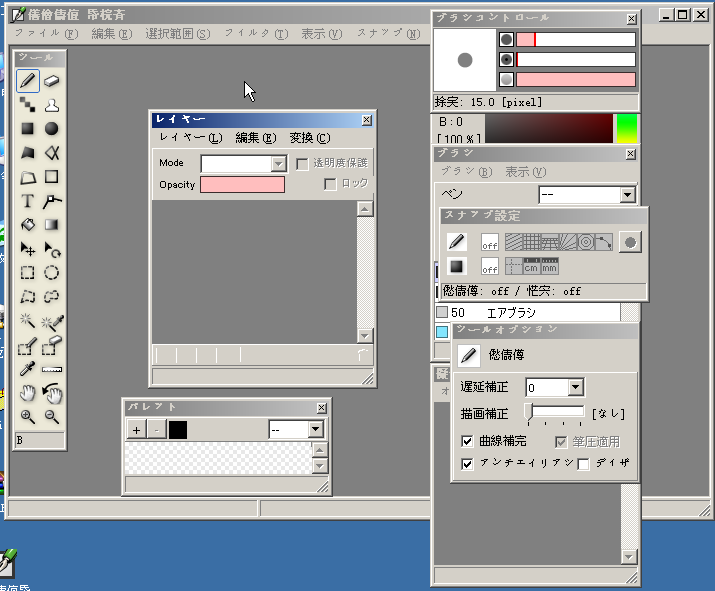The height and width of the screenshot is (591, 715).
Task: Open レイヤー(L) menu in layer window
Action: (191, 138)
